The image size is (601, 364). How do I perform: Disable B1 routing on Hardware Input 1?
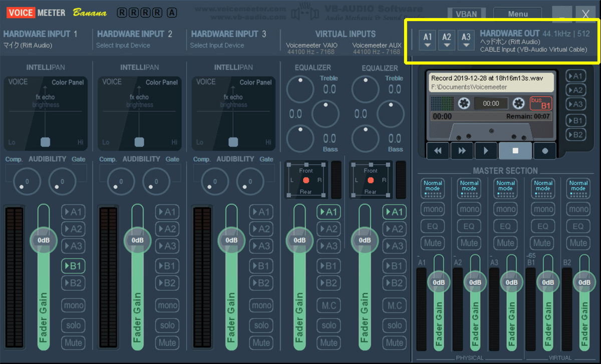click(73, 266)
